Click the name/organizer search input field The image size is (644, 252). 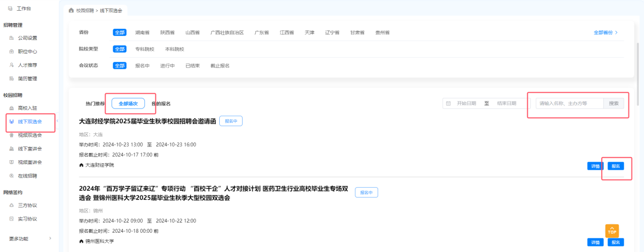(569, 103)
